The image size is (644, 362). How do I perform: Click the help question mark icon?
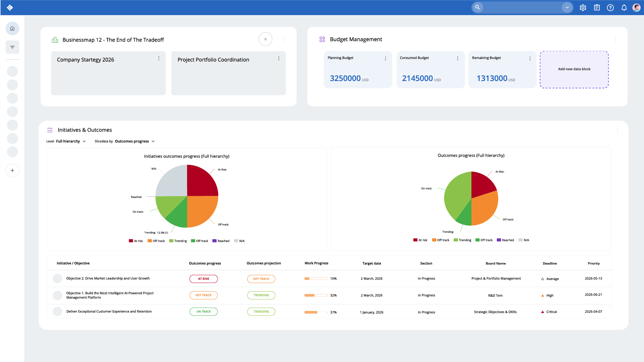coord(610,7)
